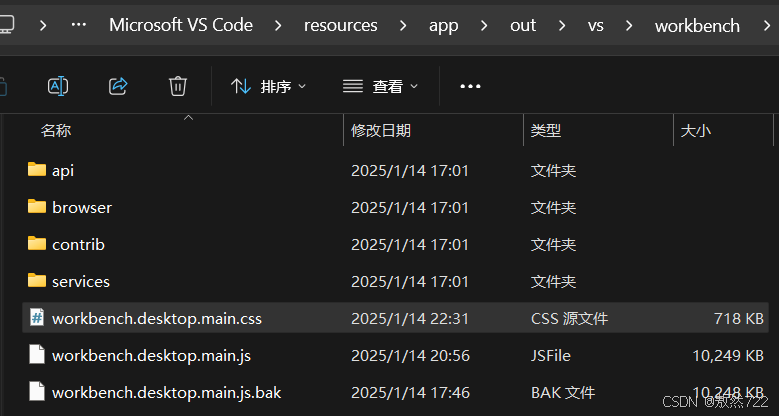Image resolution: width=779 pixels, height=416 pixels.
Task: Go to vs breadcrumb folder
Action: (x=596, y=25)
